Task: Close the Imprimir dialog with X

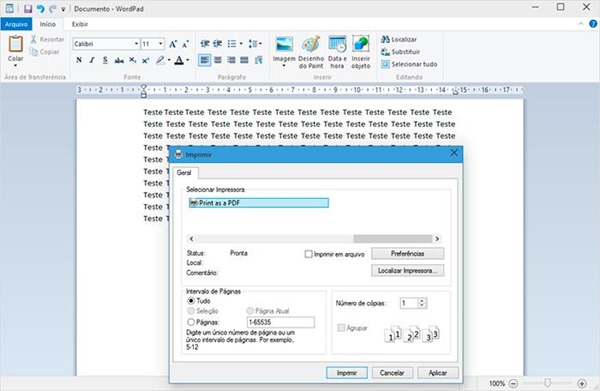Action: click(454, 153)
